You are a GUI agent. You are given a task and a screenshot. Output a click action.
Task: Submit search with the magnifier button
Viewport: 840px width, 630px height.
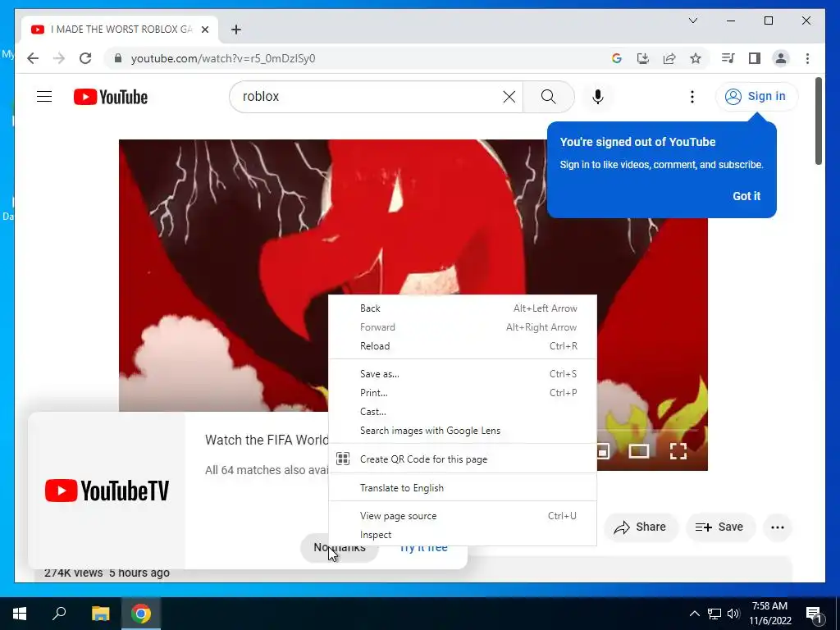click(548, 97)
